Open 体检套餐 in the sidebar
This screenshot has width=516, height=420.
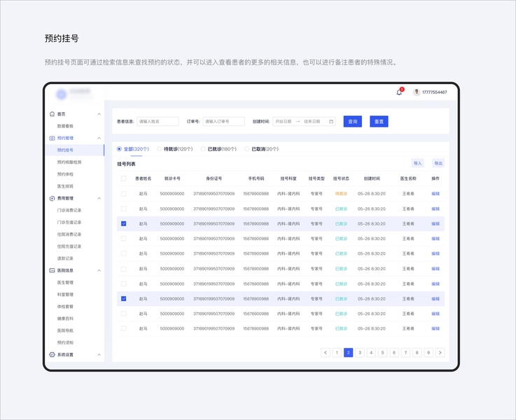pos(65,307)
